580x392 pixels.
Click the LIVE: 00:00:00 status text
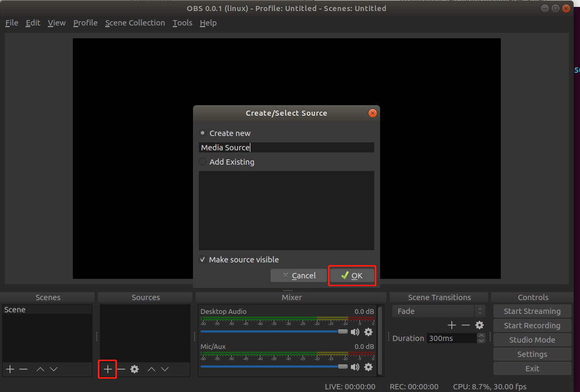tap(350, 387)
